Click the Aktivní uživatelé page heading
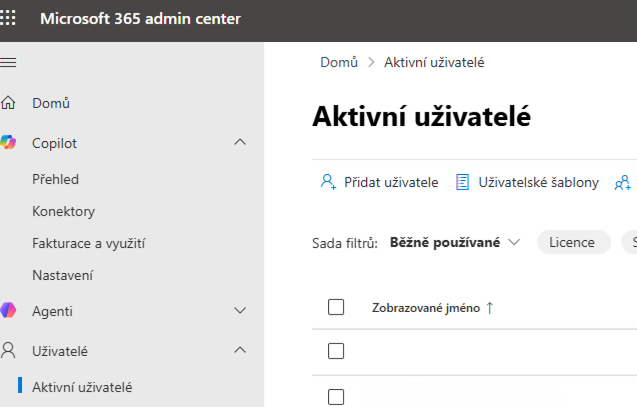The width and height of the screenshot is (637, 407). coord(421,117)
